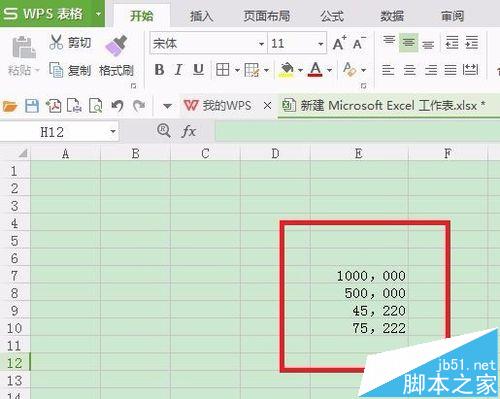
Task: Click the draw border table icon
Action: 252,70
